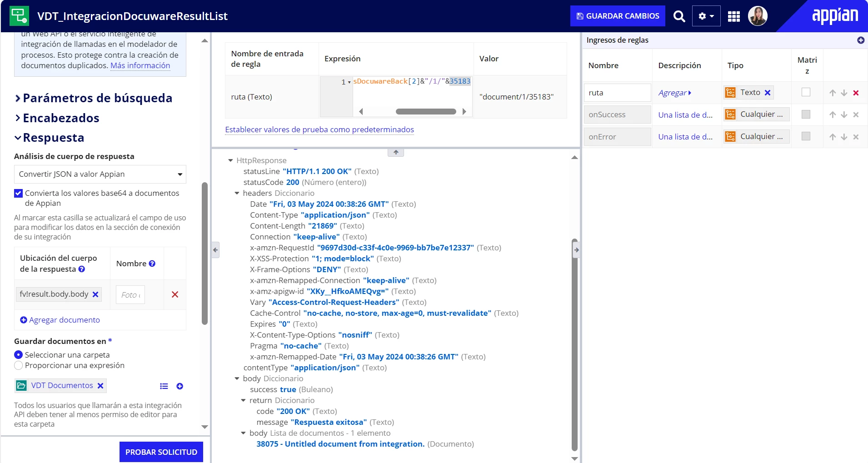Screen dimensions: 868x463
Task: Open onError description Una lista de d... link
Action: coord(685,137)
